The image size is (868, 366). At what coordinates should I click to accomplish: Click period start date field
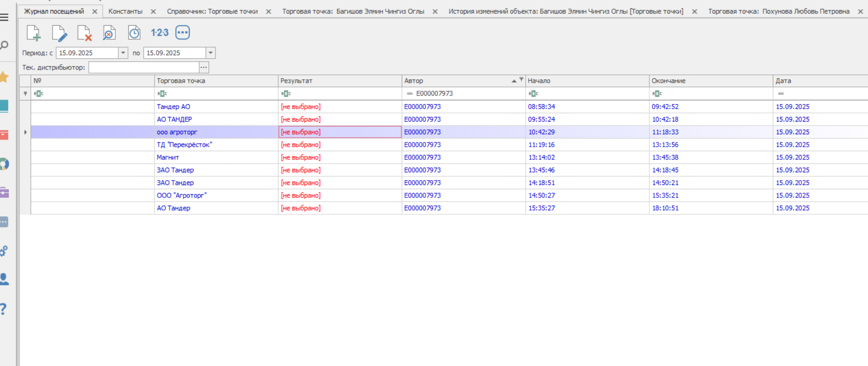point(87,53)
